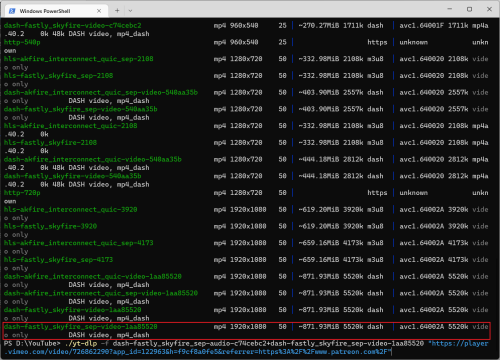Close the Windows PowerShell tab
Image resolution: width=500 pixels, height=360 pixels.
coord(99,11)
